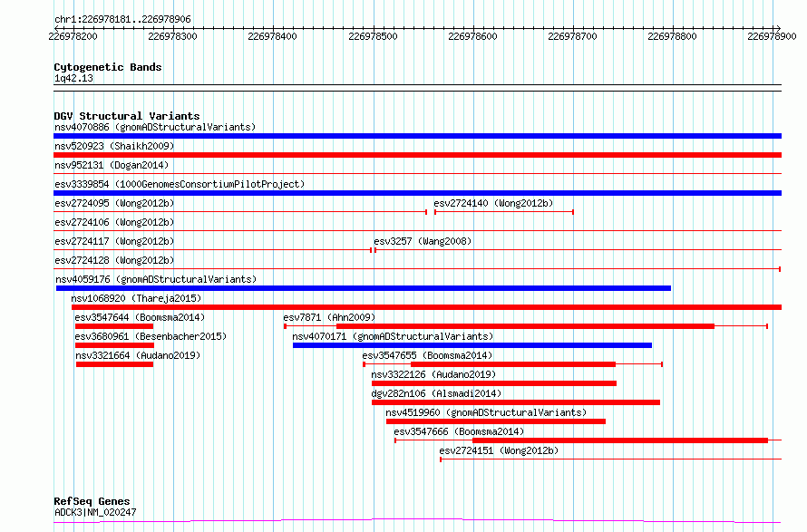This screenshot has height=532, width=807.
Task: Click the esv2724106 (Wong2012b) label
Action: [x=114, y=222]
